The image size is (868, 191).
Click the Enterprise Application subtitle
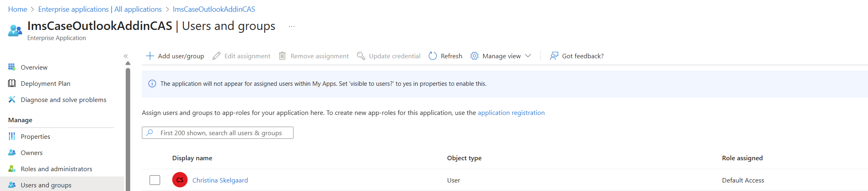coord(57,38)
